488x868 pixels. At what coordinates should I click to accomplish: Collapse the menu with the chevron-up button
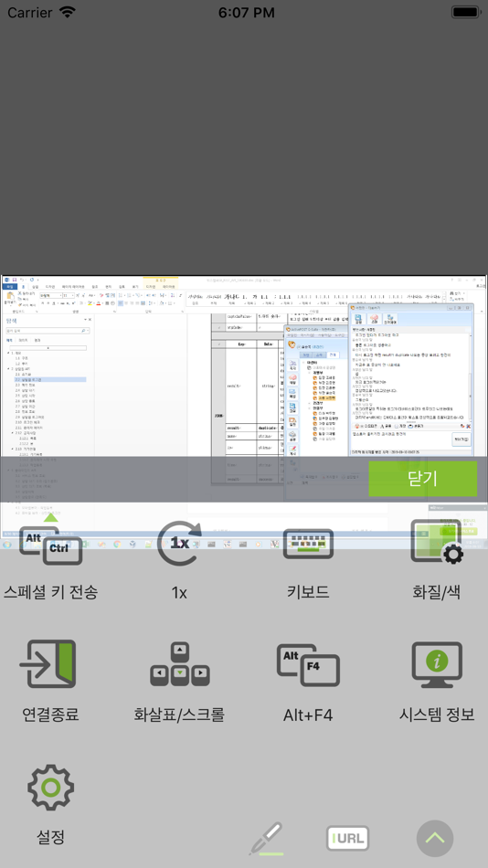pyautogui.click(x=435, y=838)
